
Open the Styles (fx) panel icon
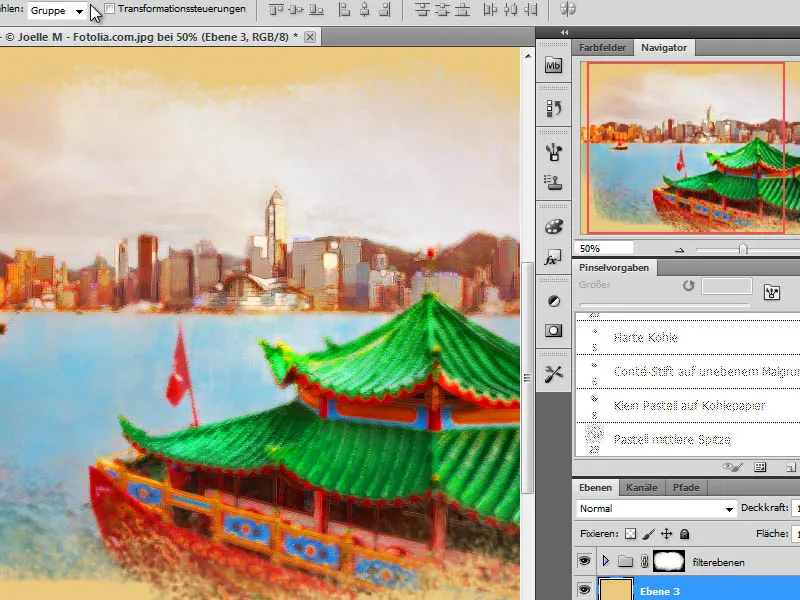click(x=554, y=257)
